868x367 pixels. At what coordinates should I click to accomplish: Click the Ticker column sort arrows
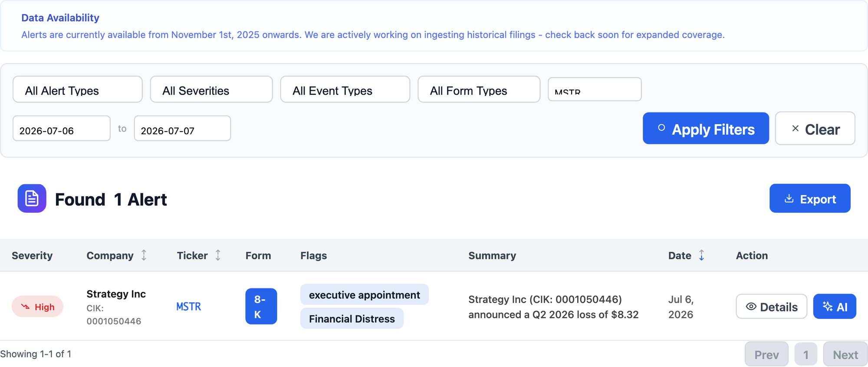pyautogui.click(x=218, y=255)
